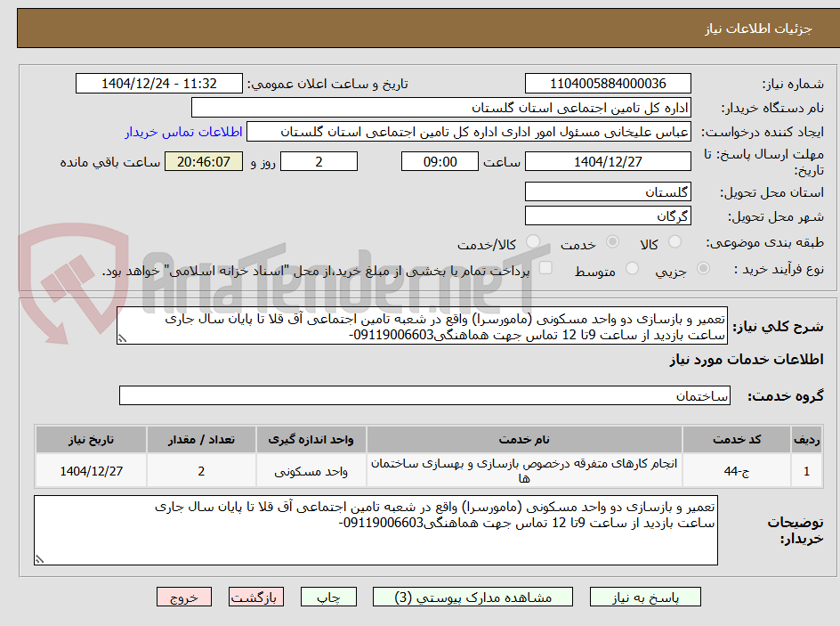Screen dimensions: 840x626
Task: Click the گروه خدمت field ساختمان
Action: click(424, 395)
